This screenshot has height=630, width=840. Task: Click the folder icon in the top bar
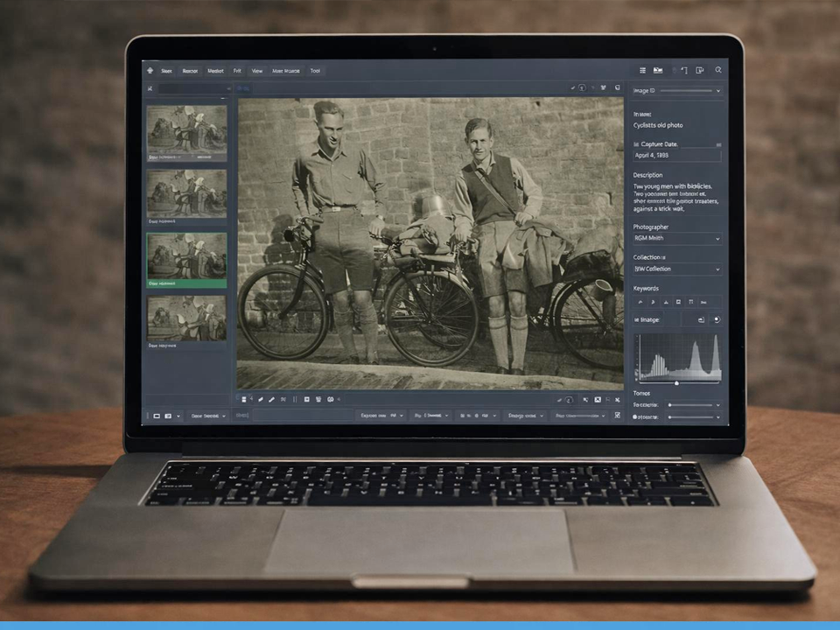658,70
